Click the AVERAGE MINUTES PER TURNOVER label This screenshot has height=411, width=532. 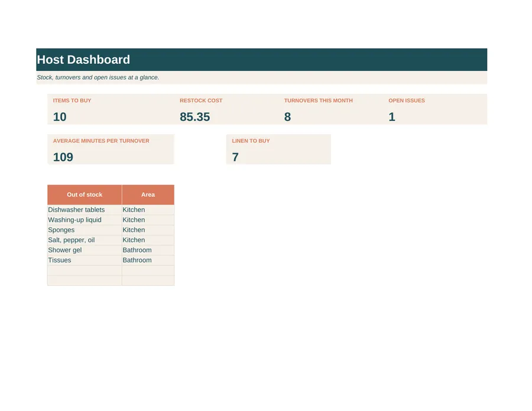coord(101,141)
